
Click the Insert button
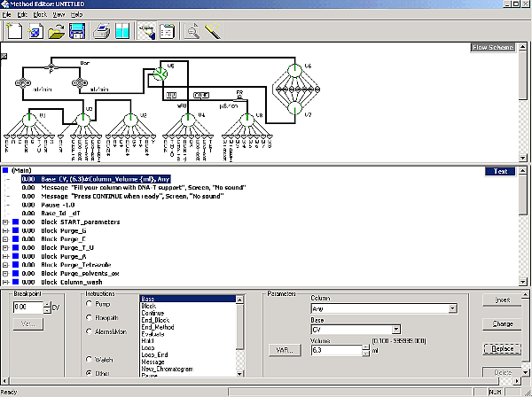click(502, 300)
